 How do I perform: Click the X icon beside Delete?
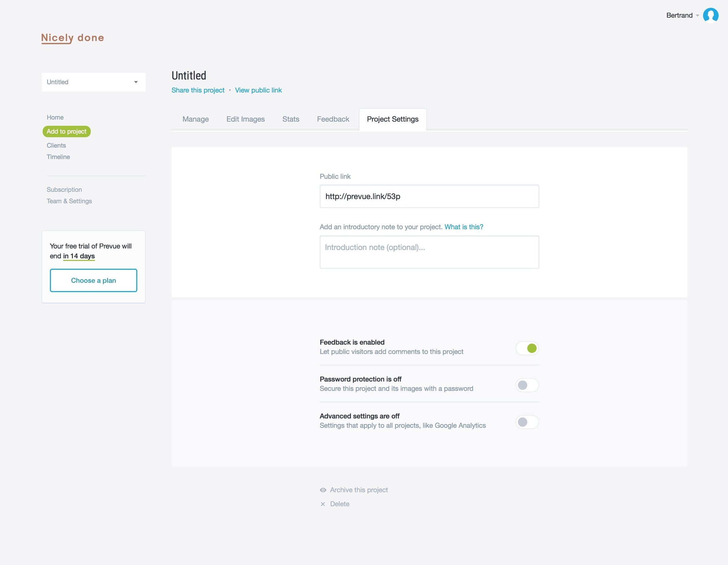(323, 504)
